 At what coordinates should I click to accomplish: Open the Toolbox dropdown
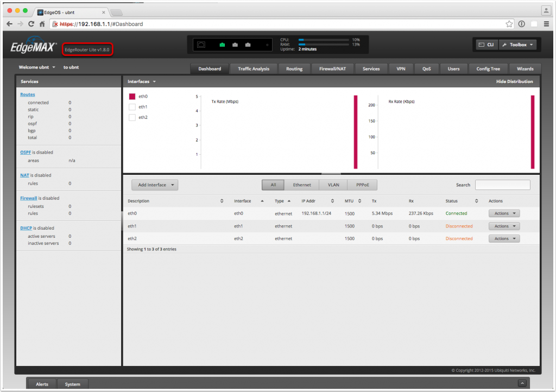pyautogui.click(x=517, y=45)
